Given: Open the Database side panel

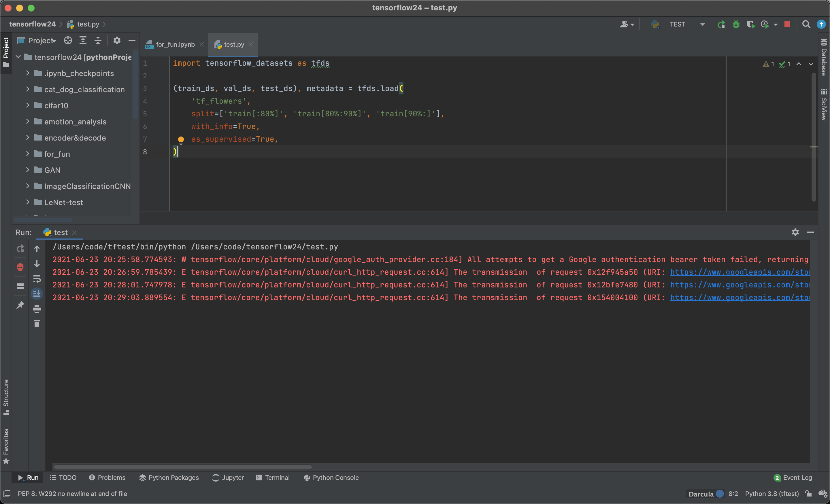Looking at the screenshot, I should pyautogui.click(x=824, y=57).
